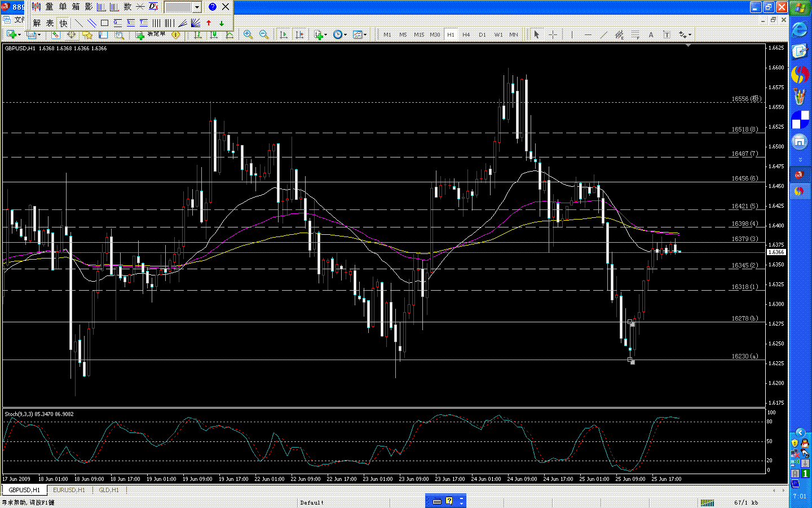Click the 67/1 kb connection status

[x=746, y=502]
